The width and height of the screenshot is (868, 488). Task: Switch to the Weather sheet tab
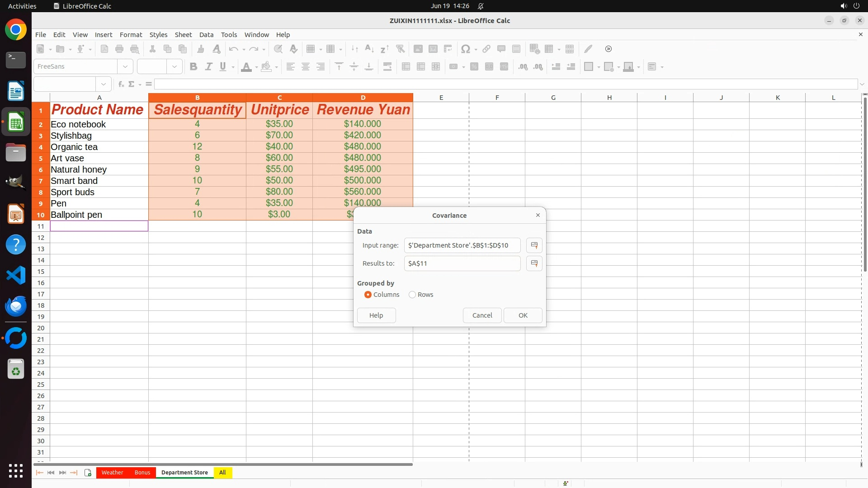click(112, 473)
